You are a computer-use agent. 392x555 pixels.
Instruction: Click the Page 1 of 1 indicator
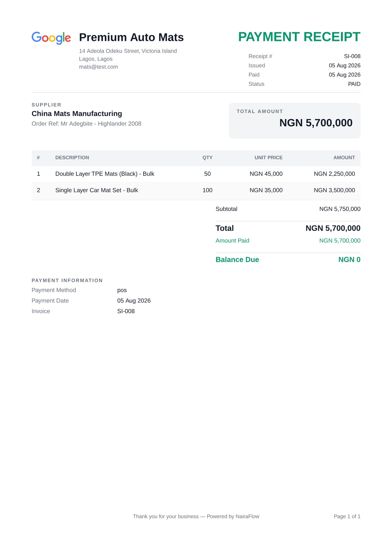[x=347, y=516]
